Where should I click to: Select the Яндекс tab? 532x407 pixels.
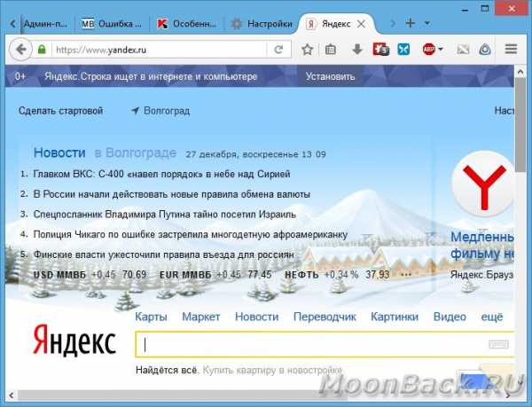click(x=336, y=24)
